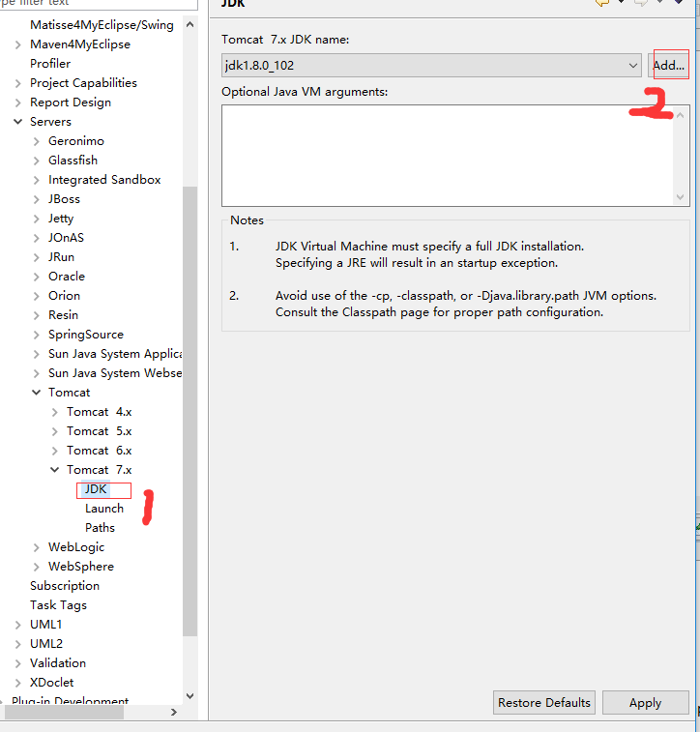Viewport: 700px width, 732px height.
Task: Select the Glassfish server label
Action: coord(73,161)
